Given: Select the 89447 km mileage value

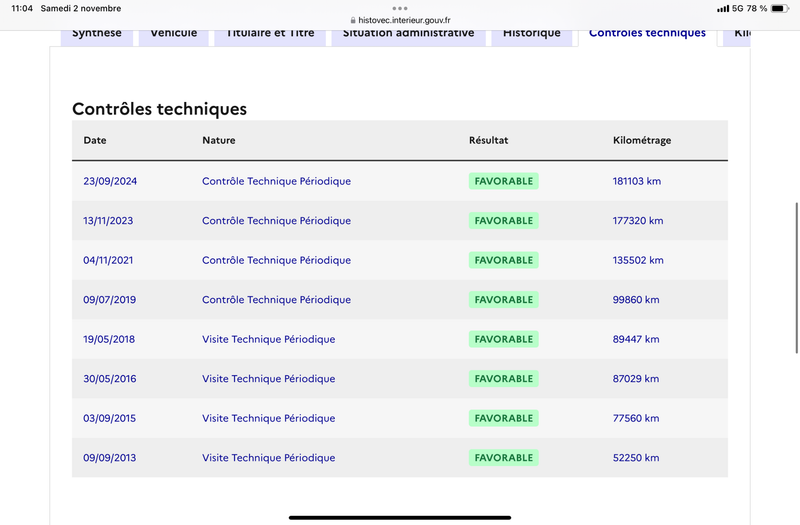Looking at the screenshot, I should (636, 339).
